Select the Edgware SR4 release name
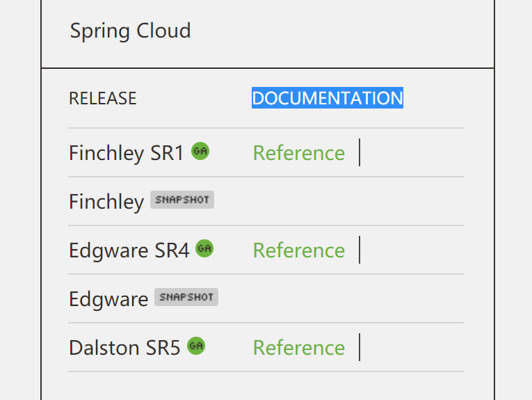 pyautogui.click(x=129, y=250)
